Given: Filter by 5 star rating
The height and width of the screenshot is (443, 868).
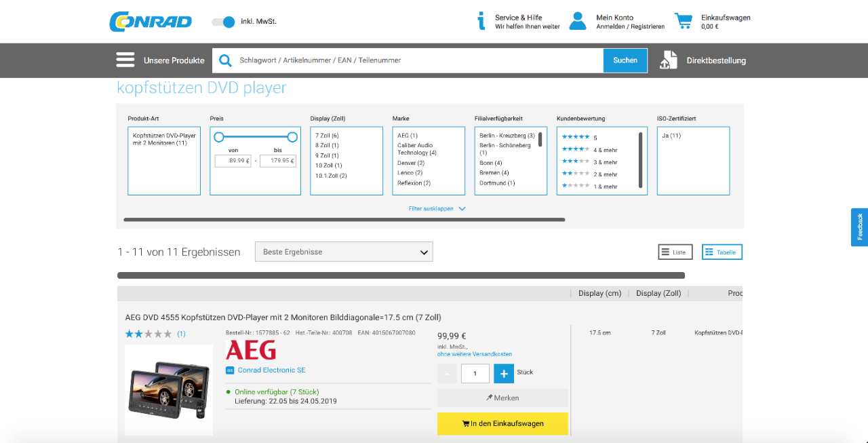Looking at the screenshot, I should [579, 137].
